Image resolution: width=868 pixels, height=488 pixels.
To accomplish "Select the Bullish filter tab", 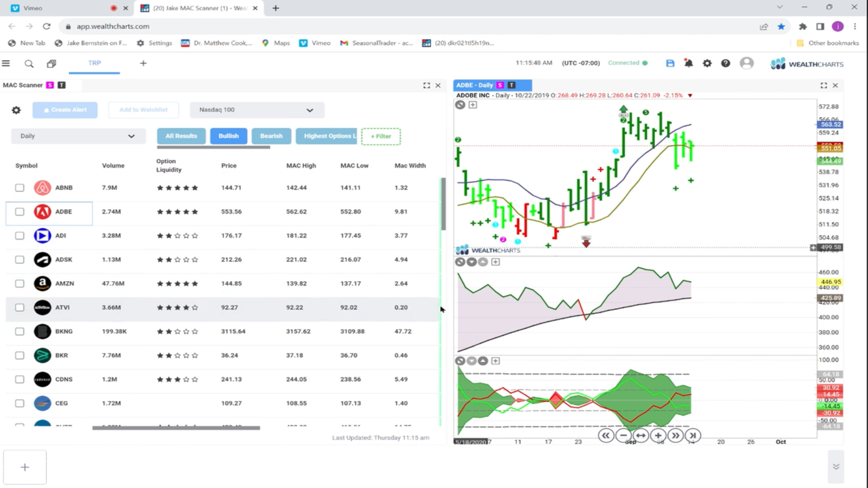I will [228, 136].
